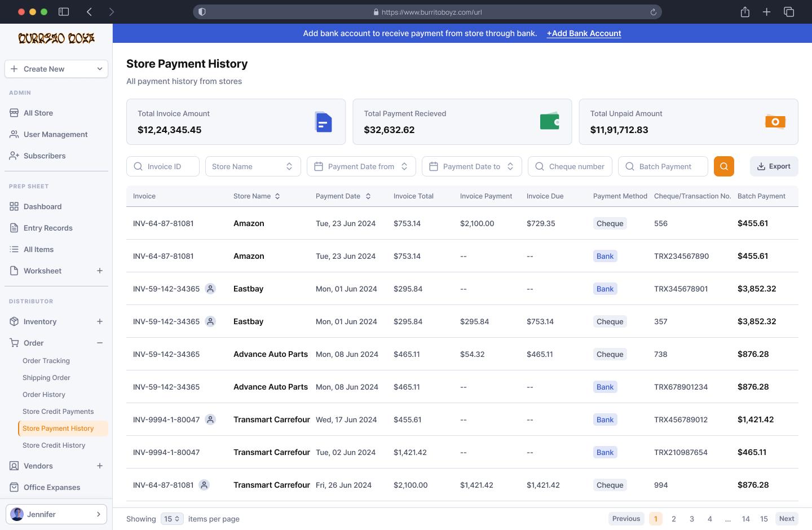The height and width of the screenshot is (530, 812).
Task: Go to pagination page 2
Action: 674,519
